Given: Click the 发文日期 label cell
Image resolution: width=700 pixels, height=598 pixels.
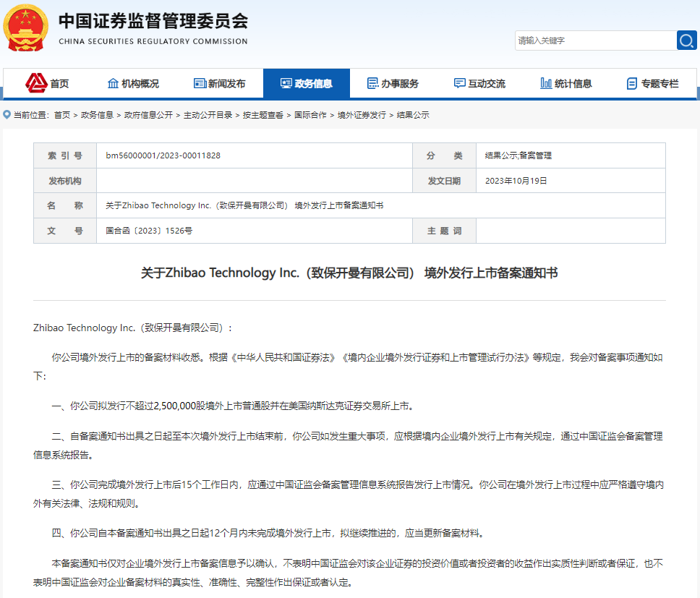Looking at the screenshot, I should pyautogui.click(x=444, y=181).
